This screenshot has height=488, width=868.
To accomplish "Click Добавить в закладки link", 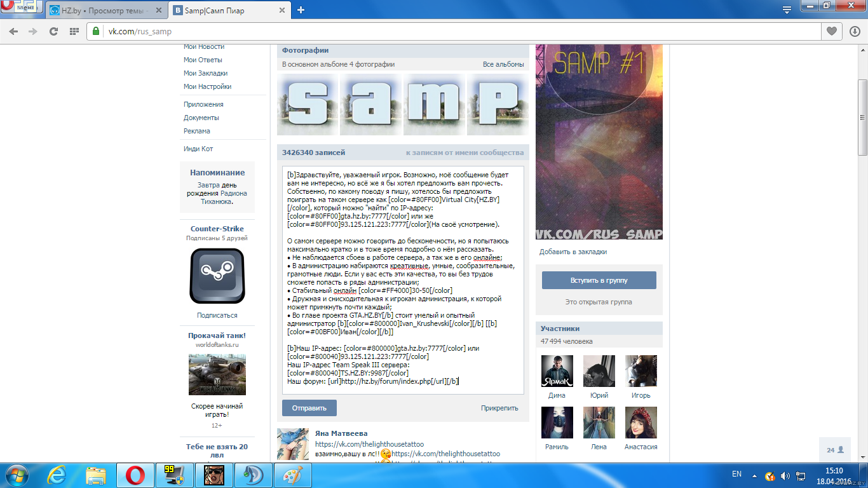I will 573,252.
